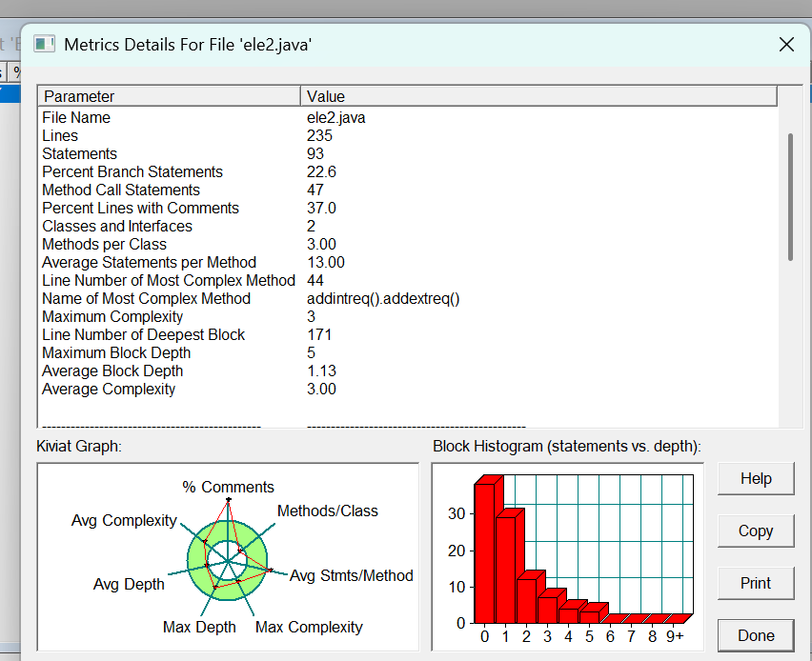The image size is (812, 661).
Task: Click the Avg Depth Kiviat label
Action: (129, 585)
